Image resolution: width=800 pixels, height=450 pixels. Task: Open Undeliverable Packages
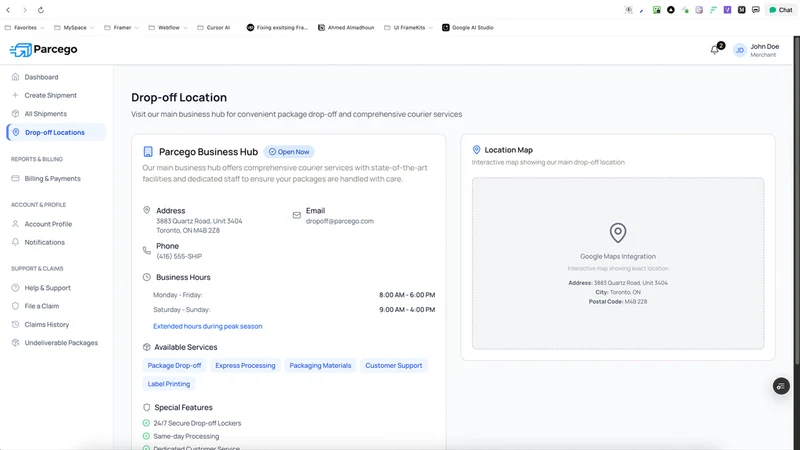point(56,343)
